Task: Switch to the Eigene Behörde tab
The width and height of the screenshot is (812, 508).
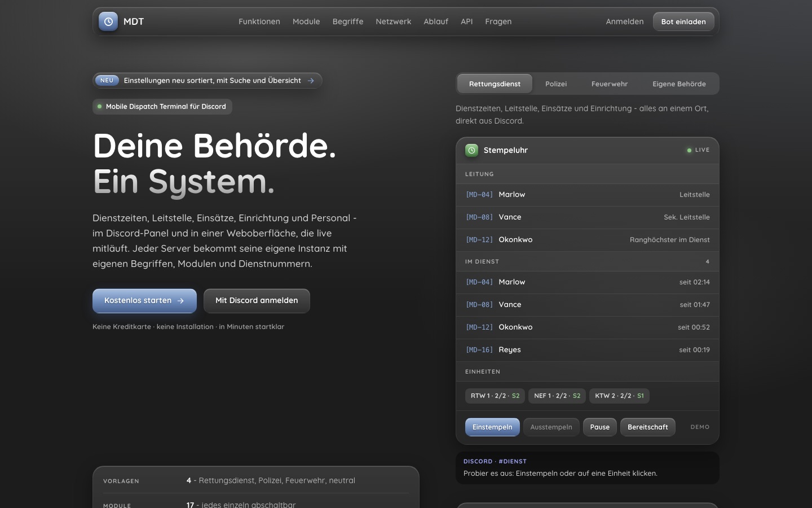Action: [679, 84]
